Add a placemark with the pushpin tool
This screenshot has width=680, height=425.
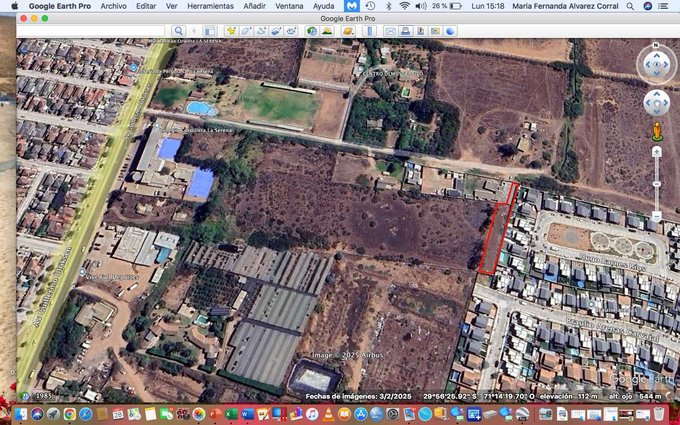pyautogui.click(x=232, y=31)
